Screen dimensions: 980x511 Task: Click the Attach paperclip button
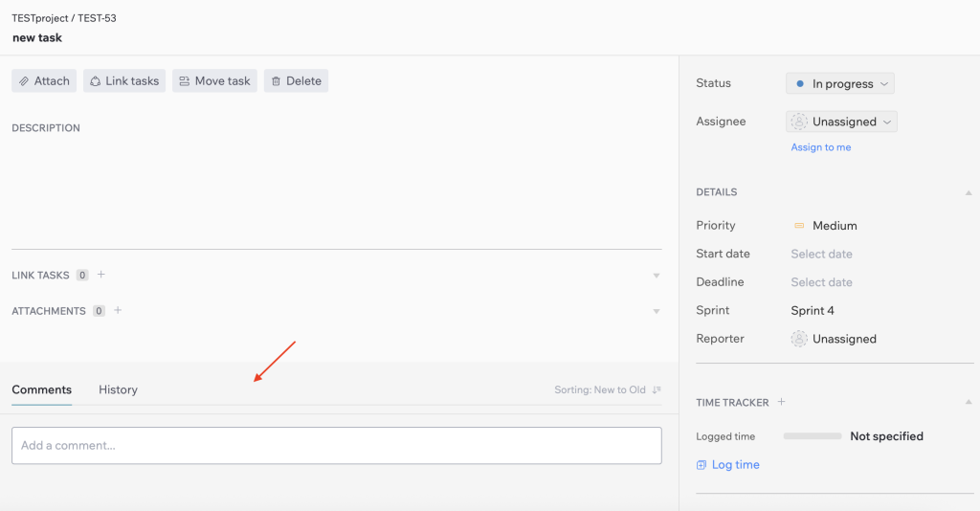[x=44, y=80]
